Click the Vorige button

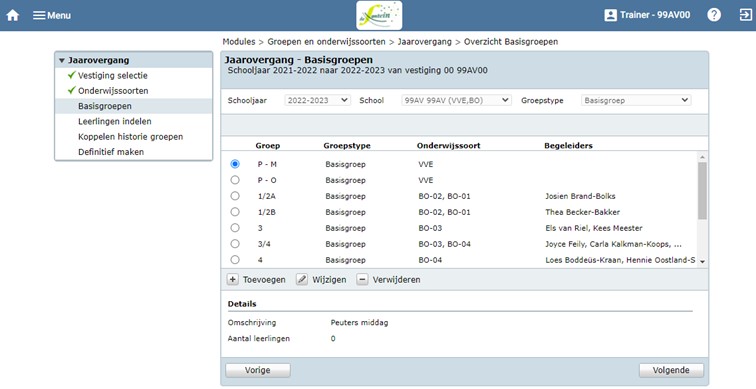(x=257, y=370)
